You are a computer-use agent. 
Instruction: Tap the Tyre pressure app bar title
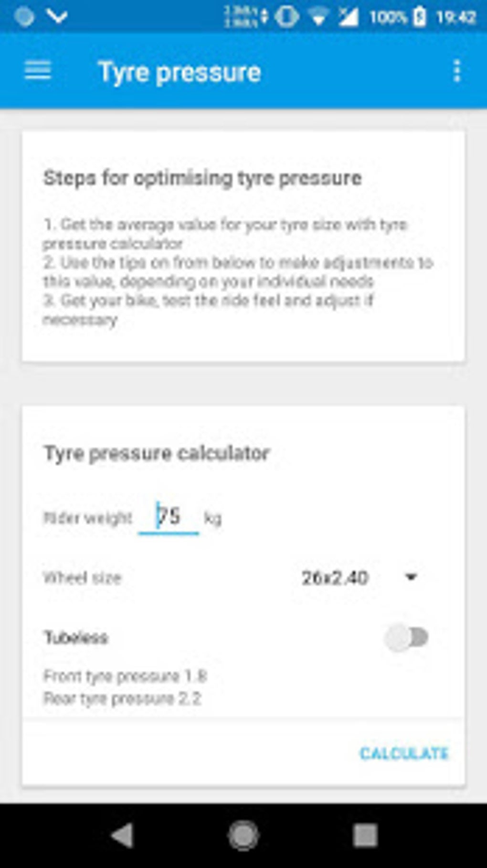pos(180,72)
